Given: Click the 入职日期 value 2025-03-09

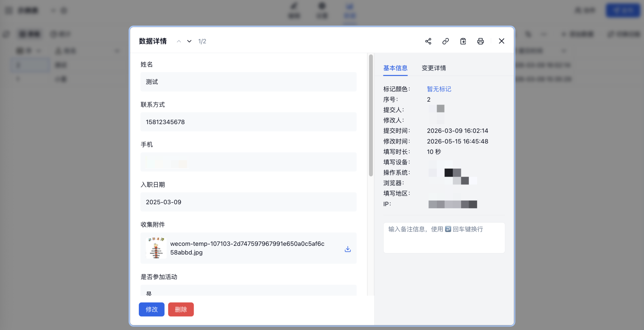Looking at the screenshot, I should pyautogui.click(x=164, y=202).
